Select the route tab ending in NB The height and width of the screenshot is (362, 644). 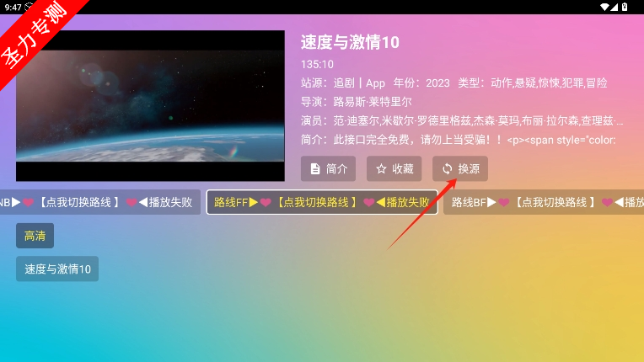[99, 202]
